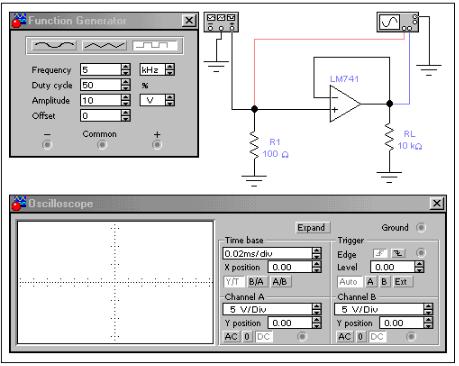This screenshot has width=459, height=366.
Task: Select Y/T display mode
Action: 234,282
